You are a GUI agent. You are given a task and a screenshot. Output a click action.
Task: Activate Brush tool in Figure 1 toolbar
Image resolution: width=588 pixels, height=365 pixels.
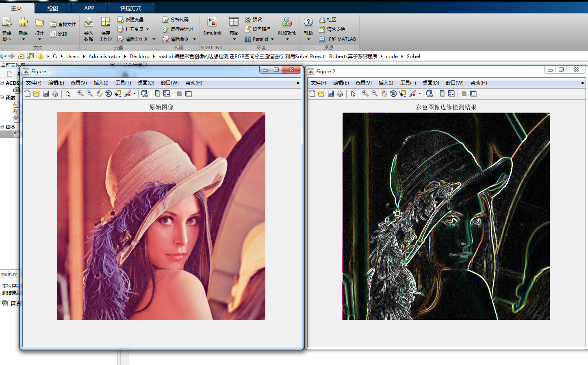point(128,93)
